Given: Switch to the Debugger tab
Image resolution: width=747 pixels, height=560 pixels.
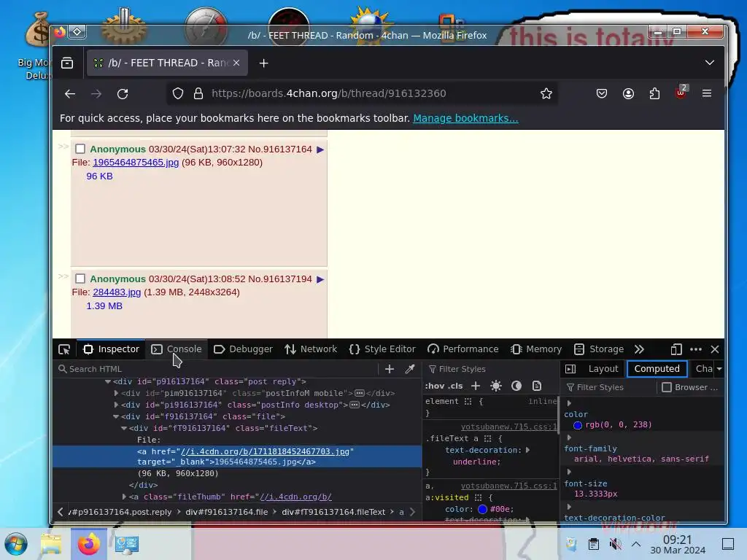Looking at the screenshot, I should tap(244, 349).
